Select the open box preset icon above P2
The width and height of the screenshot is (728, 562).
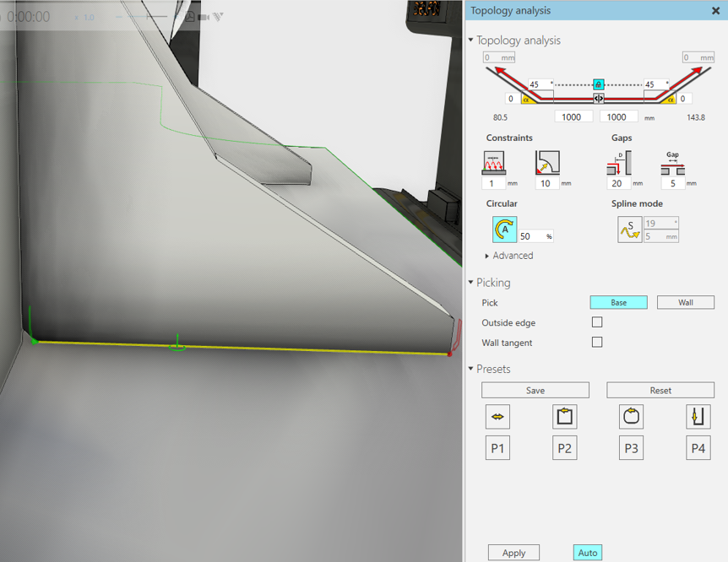[564, 415]
